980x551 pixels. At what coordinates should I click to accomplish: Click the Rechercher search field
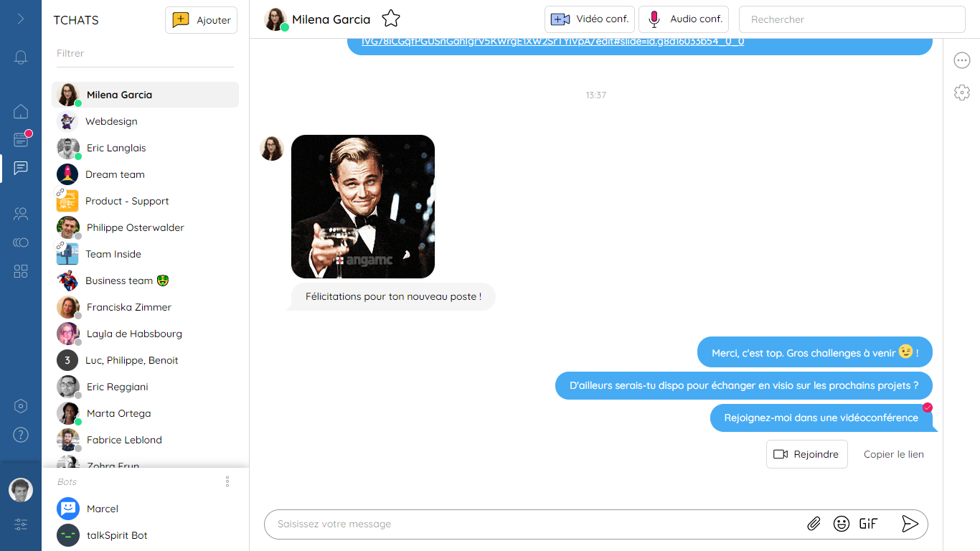(x=852, y=19)
